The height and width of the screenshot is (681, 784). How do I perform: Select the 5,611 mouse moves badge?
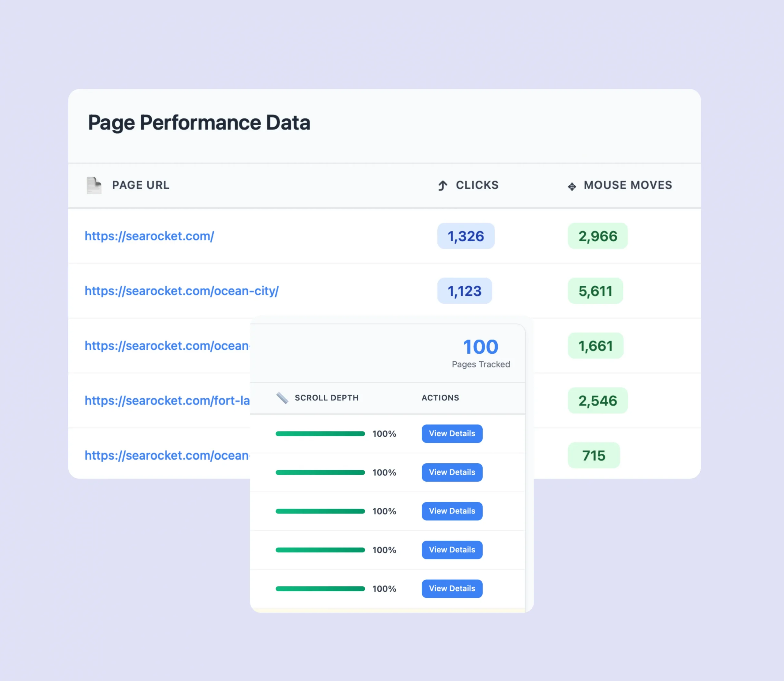[x=595, y=291]
